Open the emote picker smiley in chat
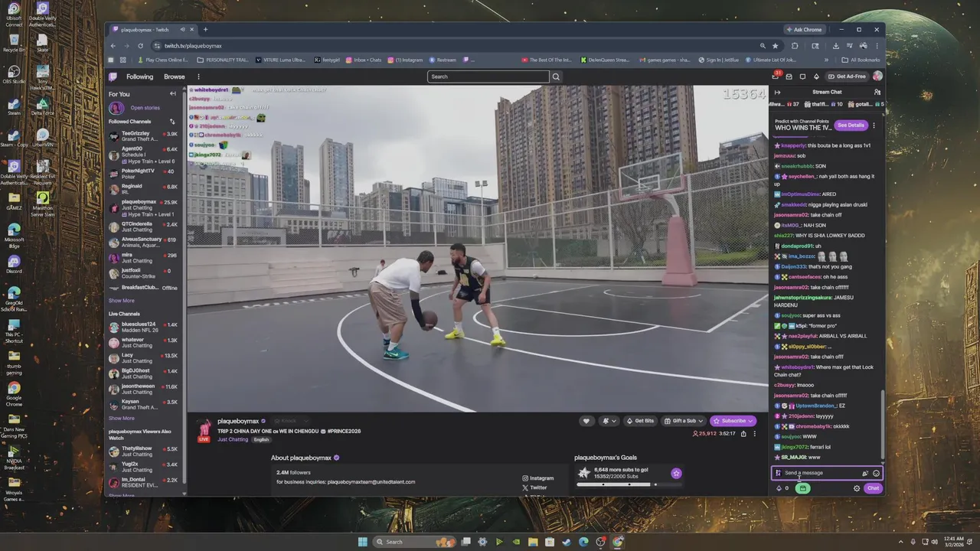 [x=876, y=473]
